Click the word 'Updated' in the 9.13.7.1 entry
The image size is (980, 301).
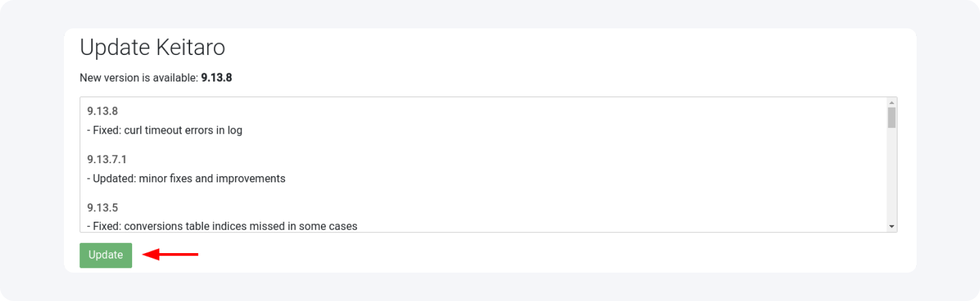click(114, 179)
